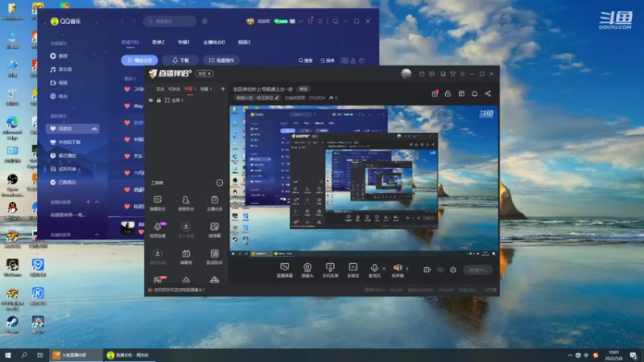The height and width of the screenshot is (362, 644).
Task: Click 批量操作 batch operation button
Action: 221,60
